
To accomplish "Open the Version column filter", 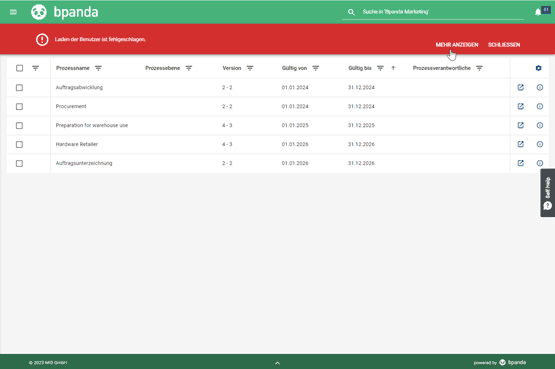I will pyautogui.click(x=250, y=68).
